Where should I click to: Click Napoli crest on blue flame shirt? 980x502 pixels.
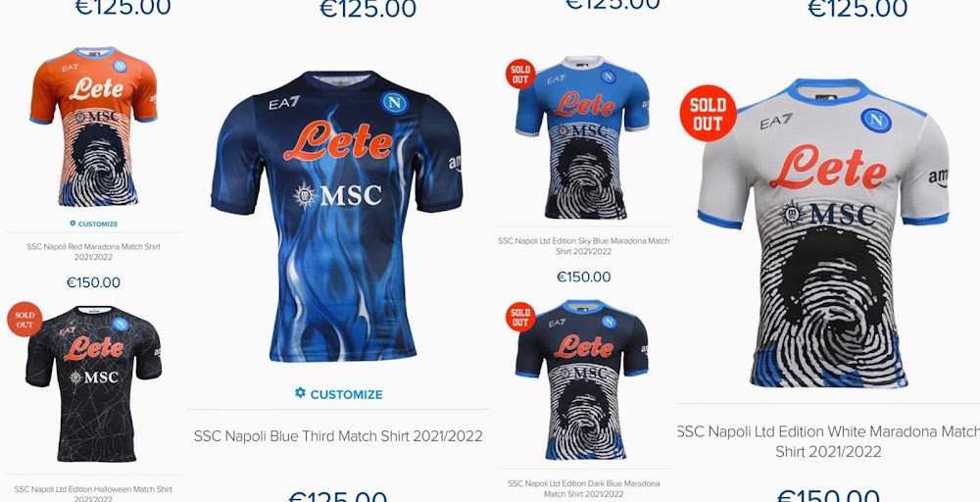(395, 102)
